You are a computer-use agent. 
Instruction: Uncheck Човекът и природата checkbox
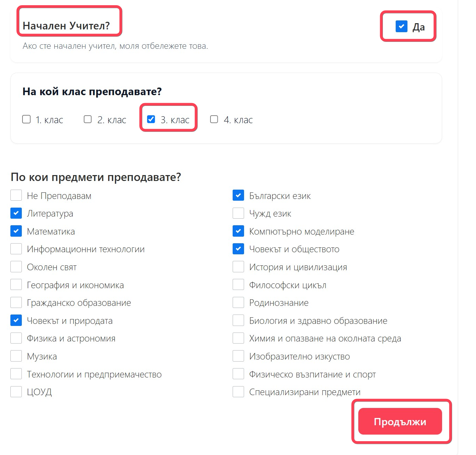click(x=16, y=320)
